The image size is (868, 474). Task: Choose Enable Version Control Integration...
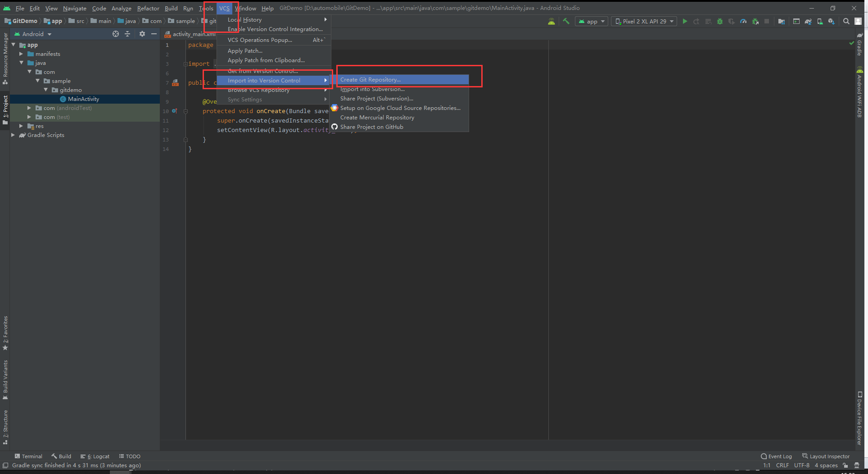(x=273, y=29)
